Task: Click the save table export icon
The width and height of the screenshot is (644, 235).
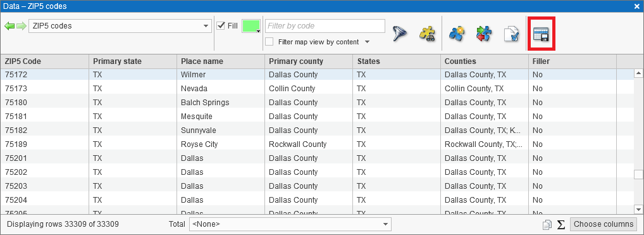Action: 542,34
